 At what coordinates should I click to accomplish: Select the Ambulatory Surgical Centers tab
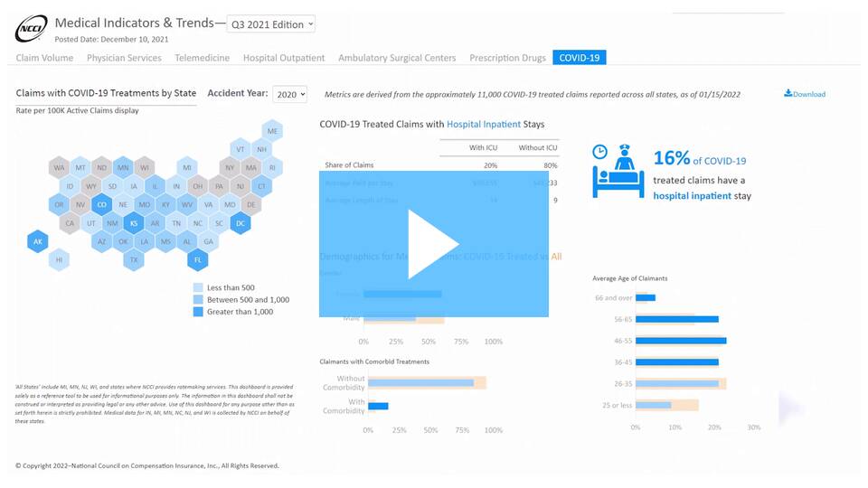coord(397,58)
